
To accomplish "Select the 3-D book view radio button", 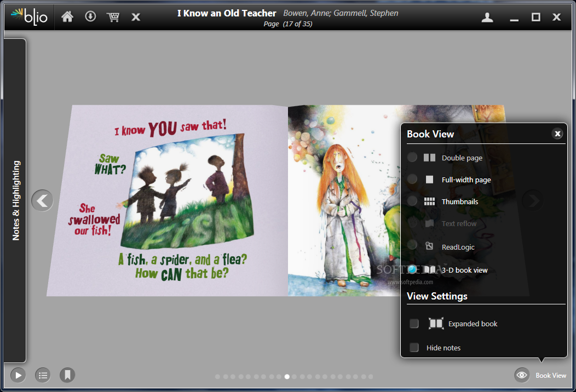I will pos(412,269).
